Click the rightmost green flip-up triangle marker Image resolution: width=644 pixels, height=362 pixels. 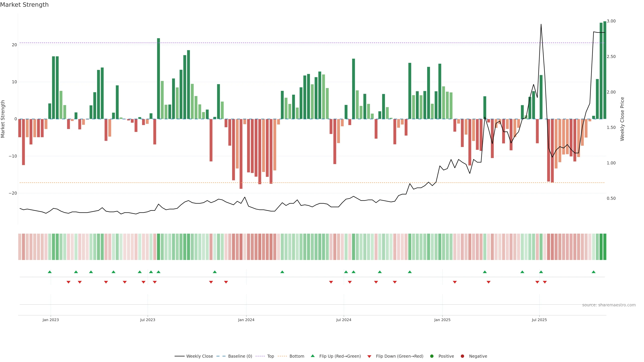pos(594,272)
